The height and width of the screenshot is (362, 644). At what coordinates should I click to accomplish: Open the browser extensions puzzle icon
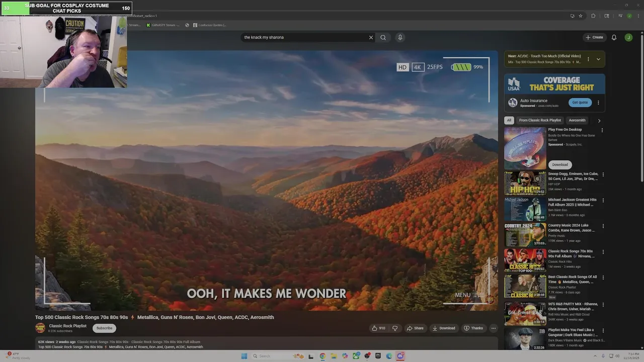coord(593,16)
